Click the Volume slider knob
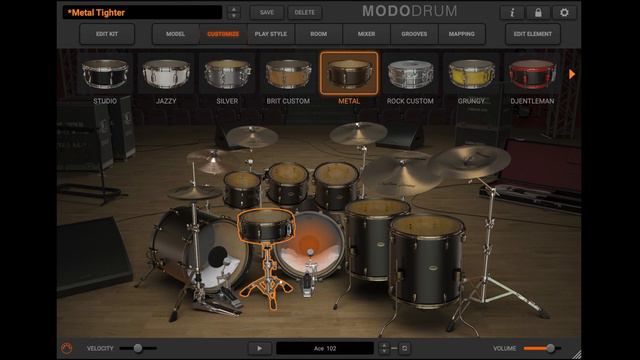 coord(551,348)
